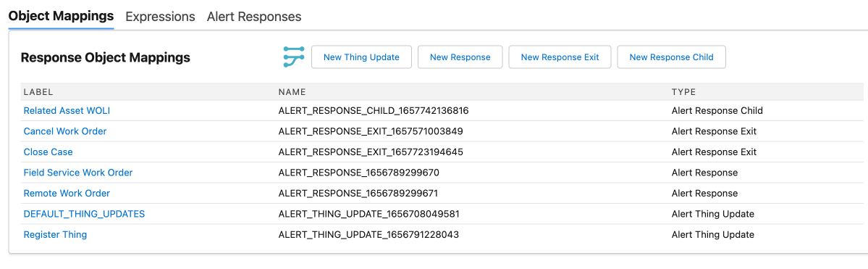
Task: Select the name ALERT_RESPONSE_CHILD_1657742136816
Action: pyautogui.click(x=374, y=110)
